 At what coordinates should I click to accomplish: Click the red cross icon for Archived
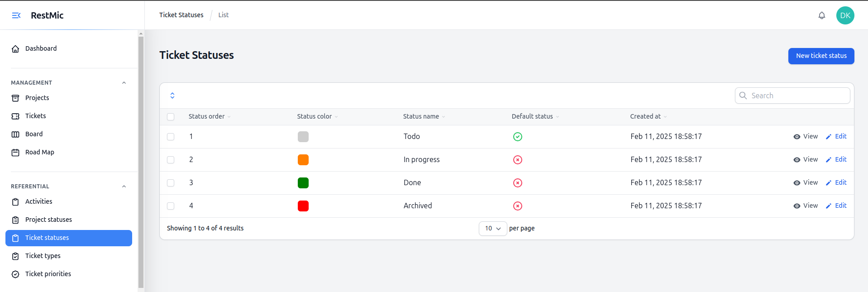[517, 206]
